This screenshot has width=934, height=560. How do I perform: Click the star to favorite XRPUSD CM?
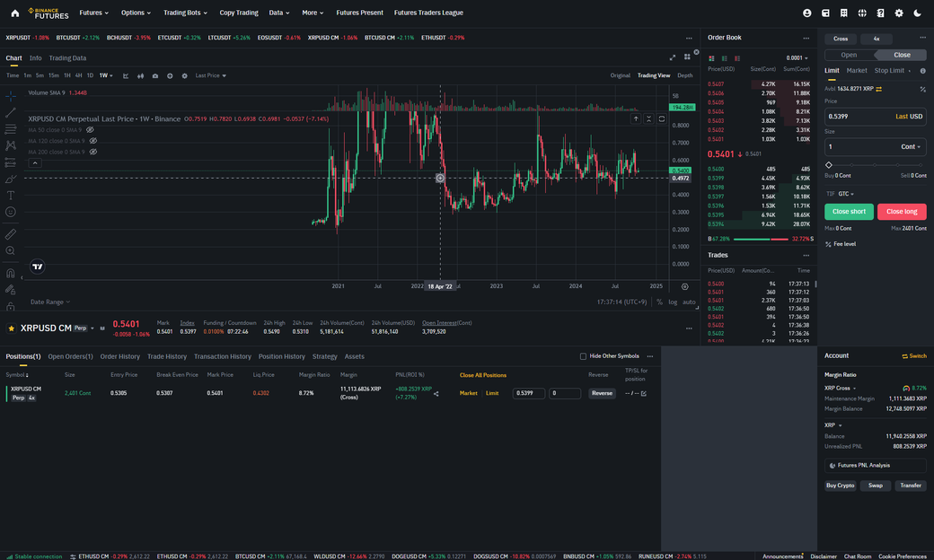(12, 328)
